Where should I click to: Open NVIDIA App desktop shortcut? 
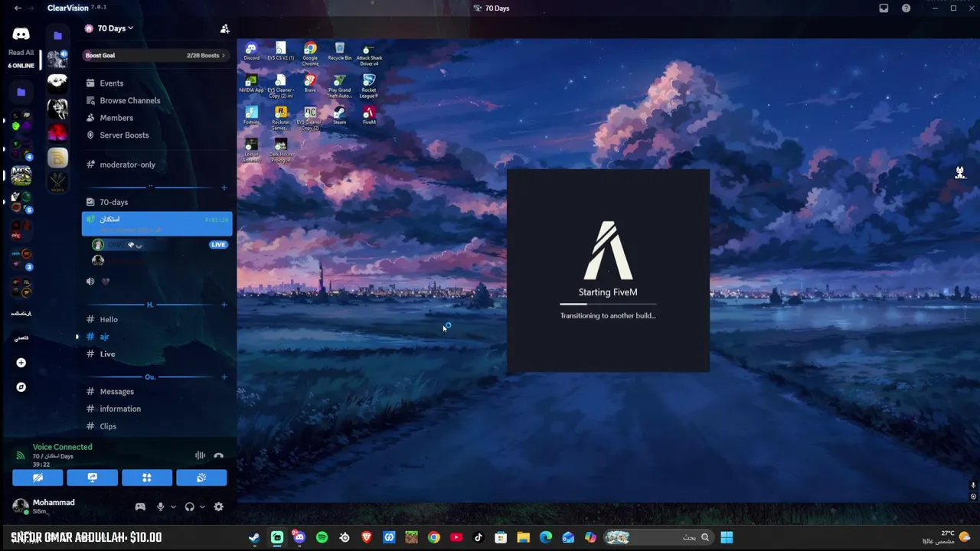pyautogui.click(x=251, y=84)
